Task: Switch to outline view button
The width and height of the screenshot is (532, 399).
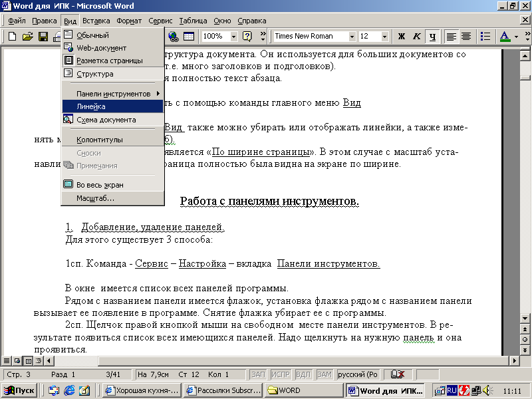Action: coord(39,360)
